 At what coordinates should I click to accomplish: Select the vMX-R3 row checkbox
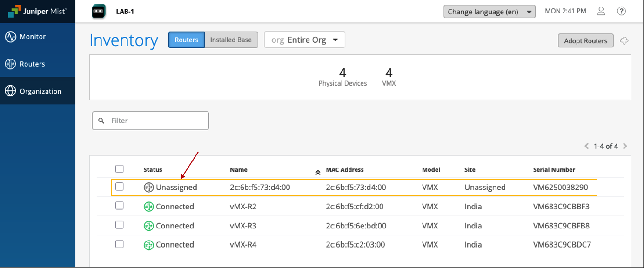(120, 225)
